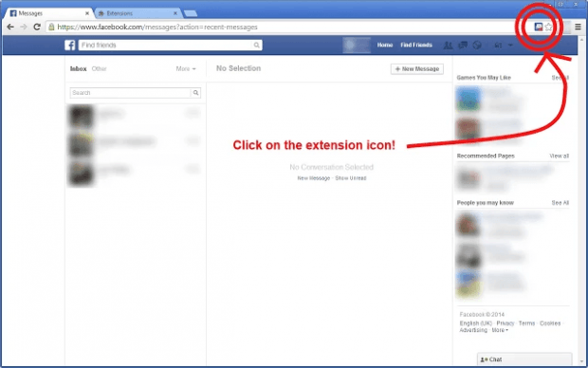This screenshot has width=588, height=368.
Task: Bookmark this page with the star icon
Action: 548,27
